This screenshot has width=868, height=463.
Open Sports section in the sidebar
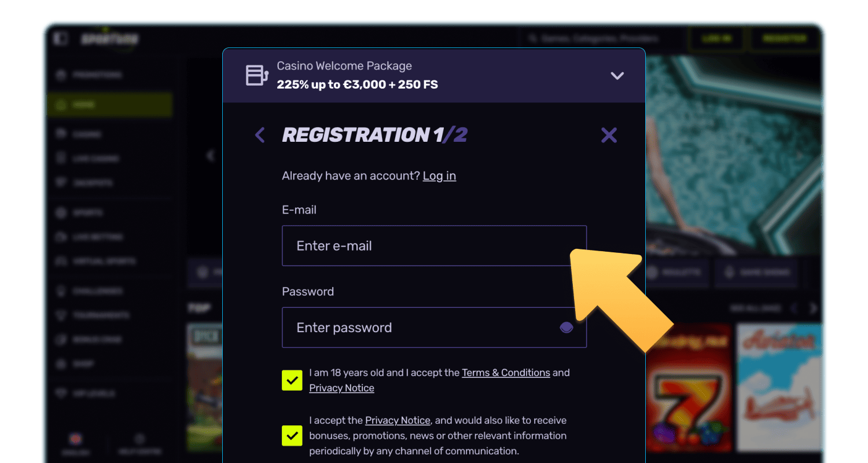87,213
